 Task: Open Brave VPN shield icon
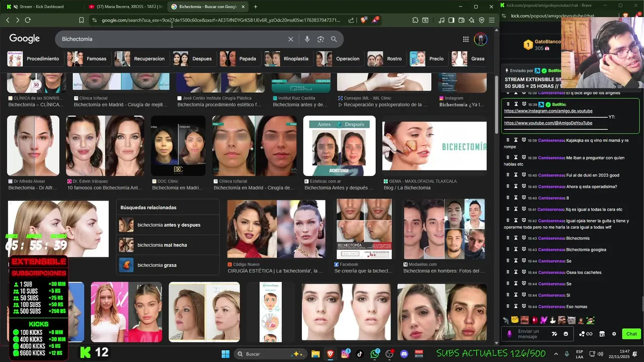(x=481, y=20)
